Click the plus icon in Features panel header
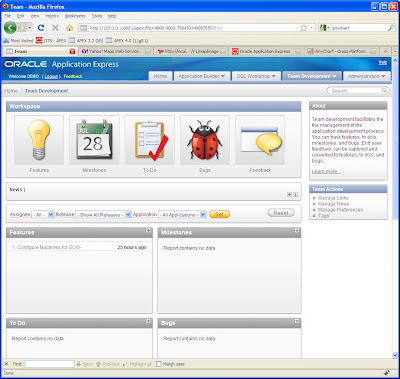400x379 pixels. (x=148, y=231)
